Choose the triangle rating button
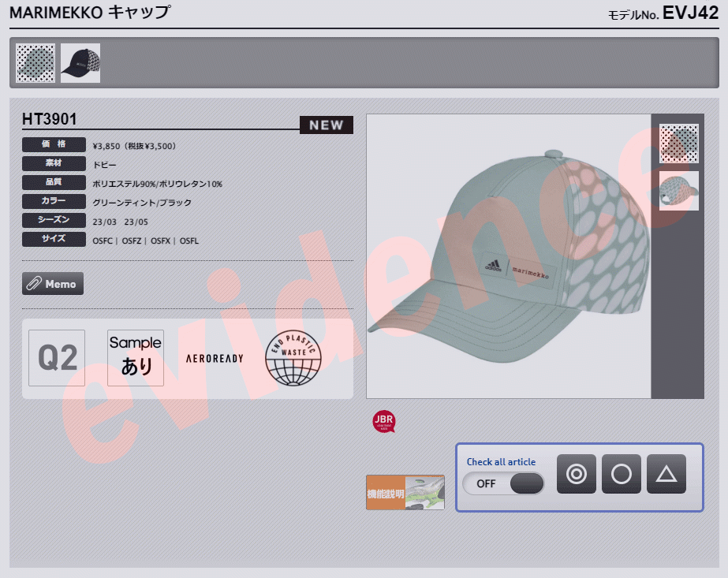 [666, 474]
